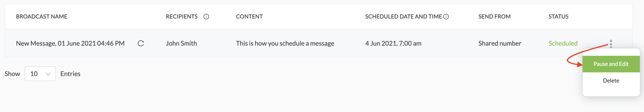The height and width of the screenshot is (112, 644).
Task: Select Delete in the actions menu
Action: pyautogui.click(x=611, y=81)
